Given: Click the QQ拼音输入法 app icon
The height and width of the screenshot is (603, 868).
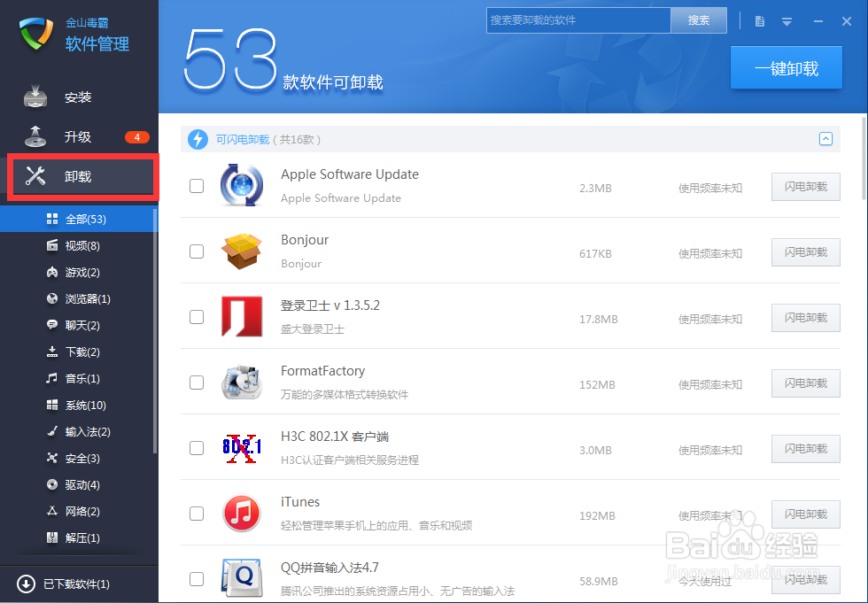Looking at the screenshot, I should tap(241, 579).
